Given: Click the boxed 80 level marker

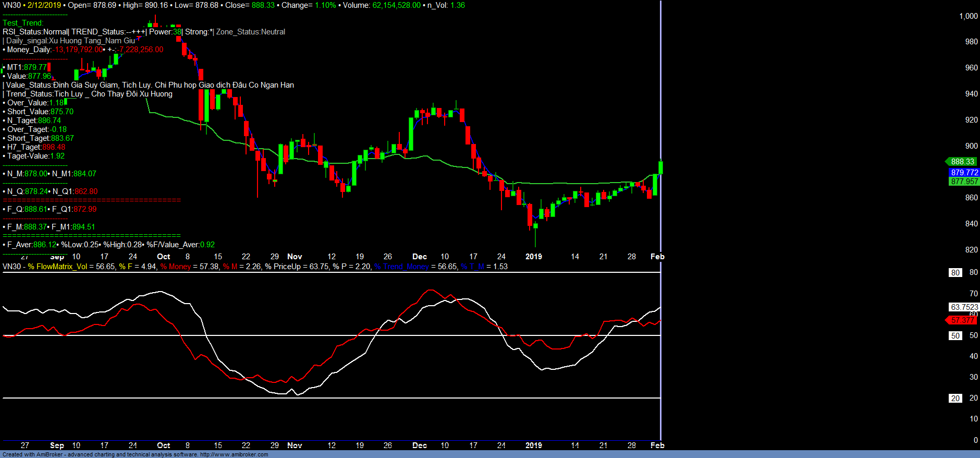Looking at the screenshot, I should tap(955, 272).
